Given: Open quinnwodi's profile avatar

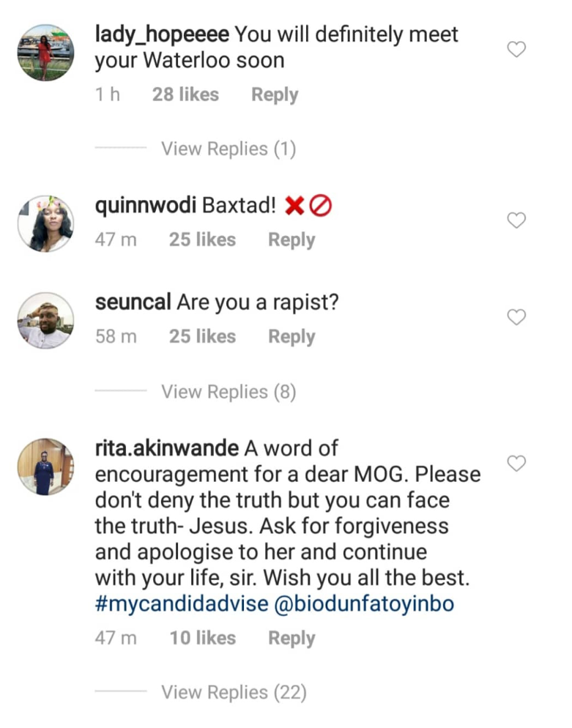Looking at the screenshot, I should [45, 223].
